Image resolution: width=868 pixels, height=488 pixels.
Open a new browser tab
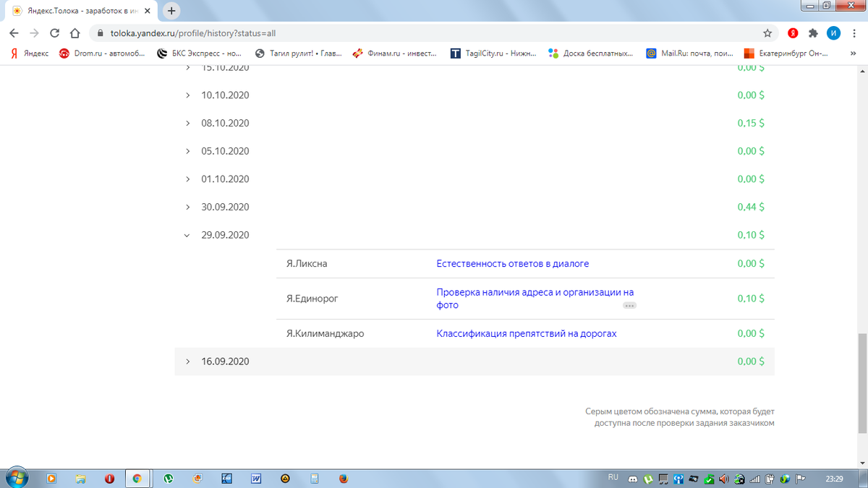(x=171, y=11)
